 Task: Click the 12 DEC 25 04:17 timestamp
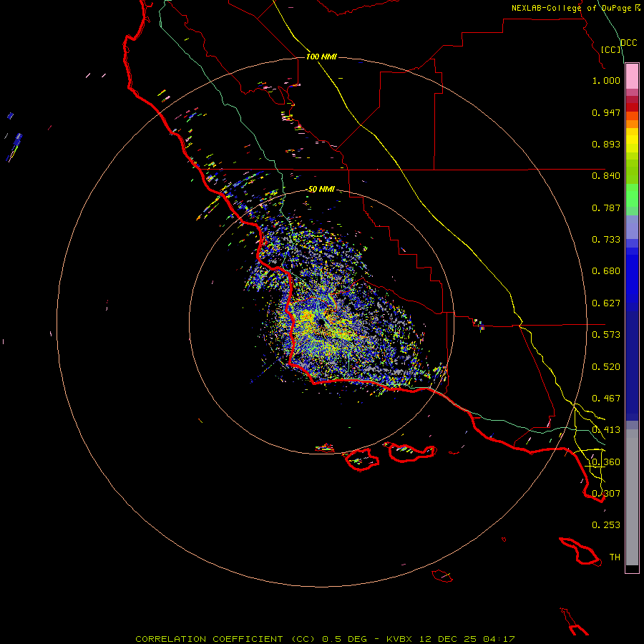coord(467,639)
